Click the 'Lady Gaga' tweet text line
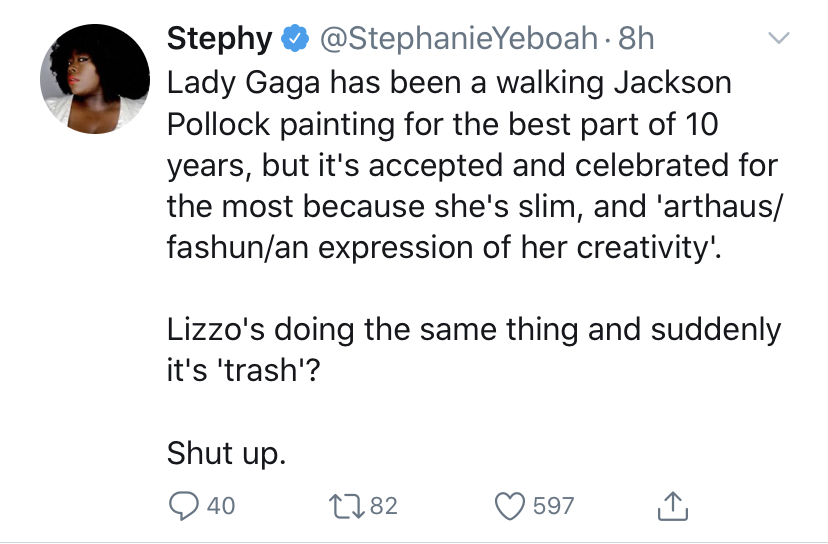Image resolution: width=828 pixels, height=544 pixels. pos(449,83)
